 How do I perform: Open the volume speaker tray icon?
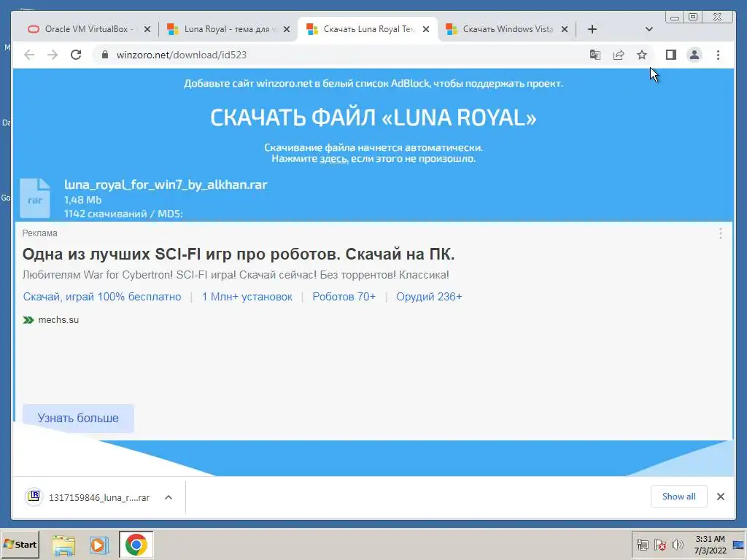(x=677, y=545)
